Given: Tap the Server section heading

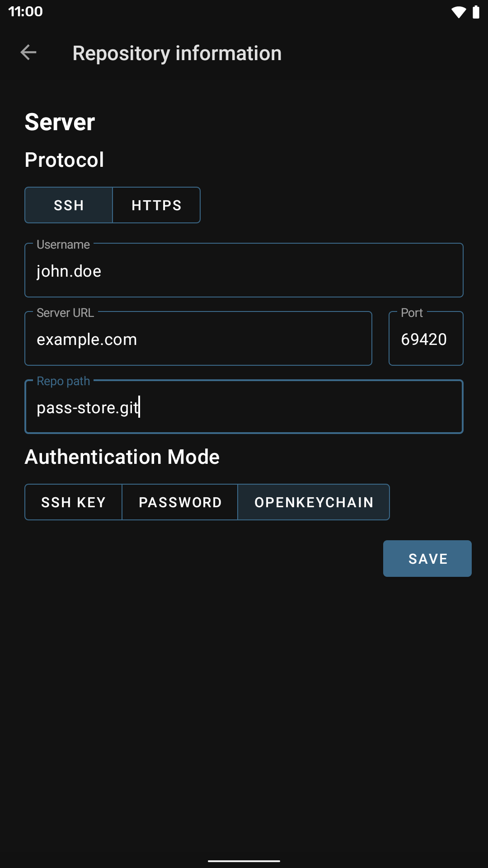Looking at the screenshot, I should click(60, 122).
